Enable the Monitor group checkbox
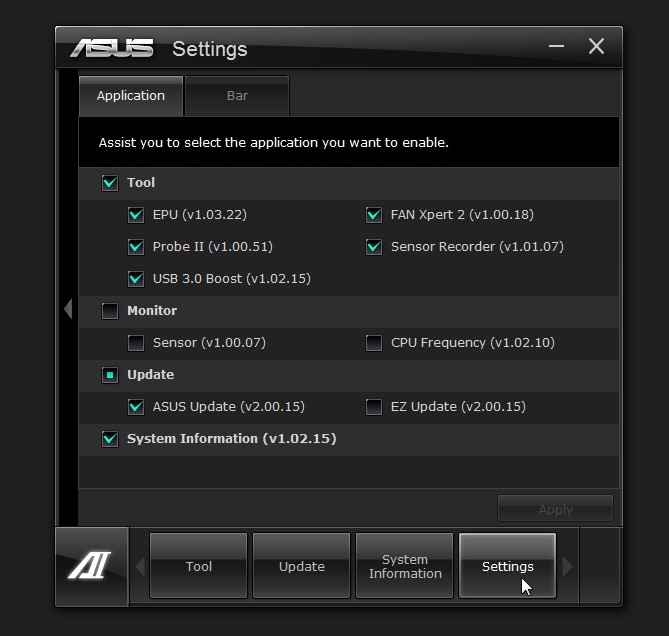 pyautogui.click(x=110, y=311)
